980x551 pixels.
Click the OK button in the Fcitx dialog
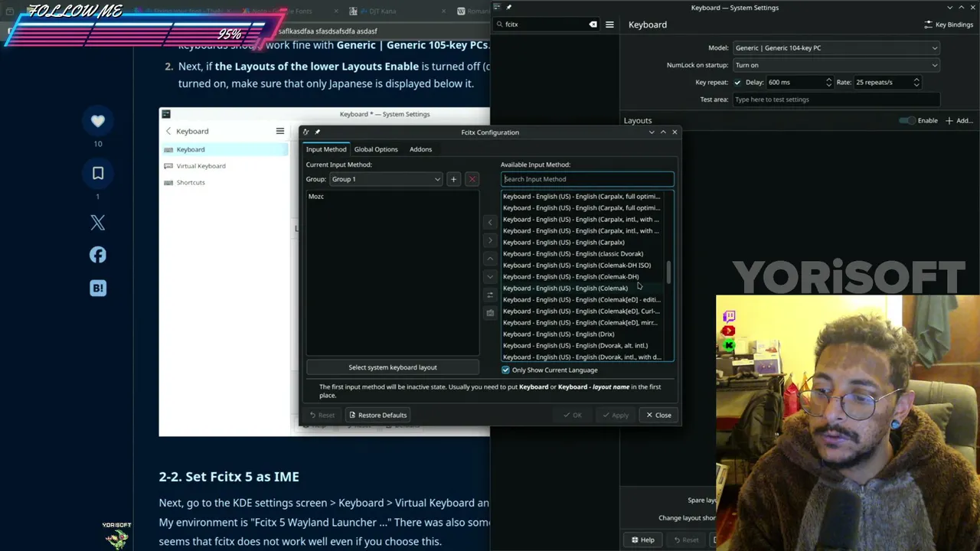coord(572,416)
